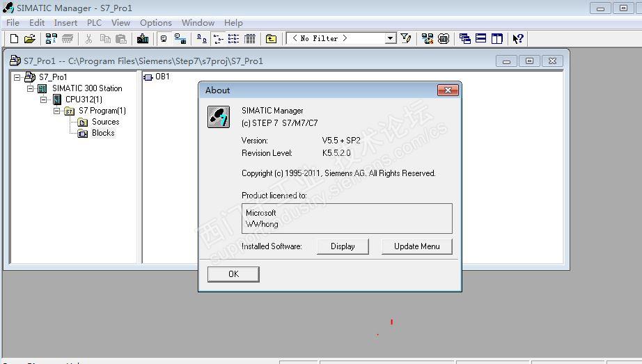
Task: Close the S7_Pro1 project window
Action: tap(552, 61)
